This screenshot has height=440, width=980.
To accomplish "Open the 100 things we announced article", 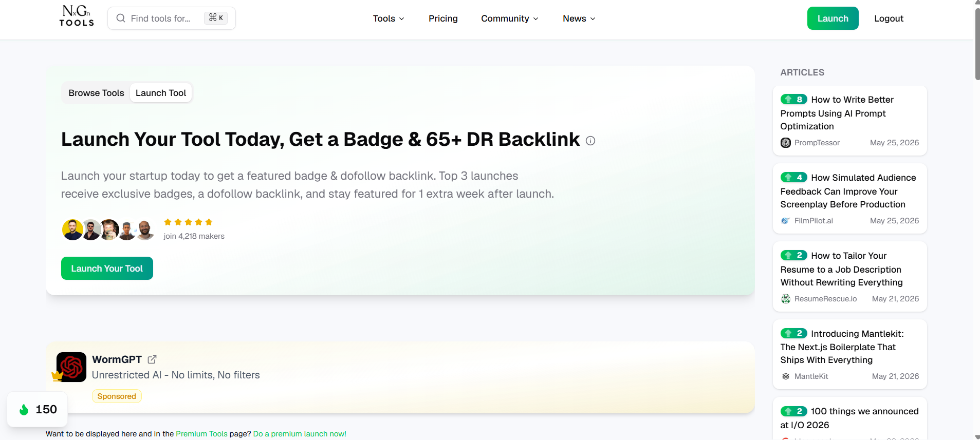I will 849,418.
